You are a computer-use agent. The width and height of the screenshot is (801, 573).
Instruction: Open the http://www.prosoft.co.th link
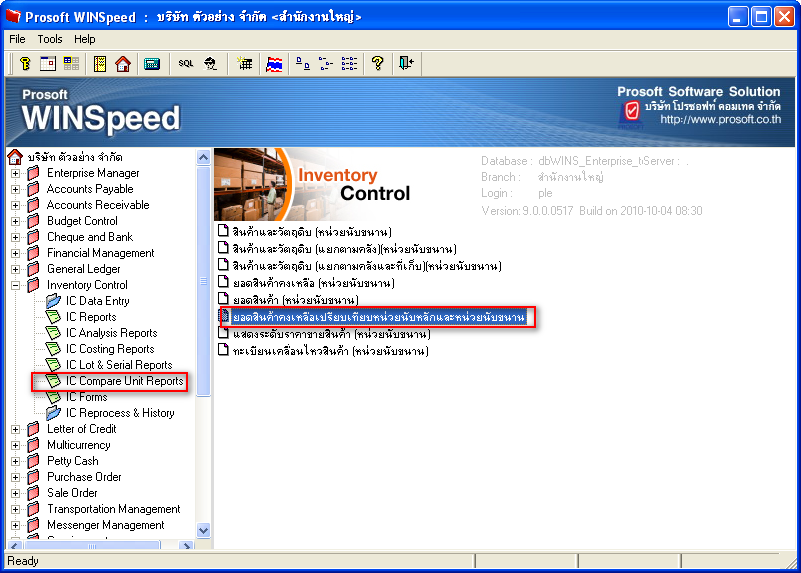click(x=720, y=120)
